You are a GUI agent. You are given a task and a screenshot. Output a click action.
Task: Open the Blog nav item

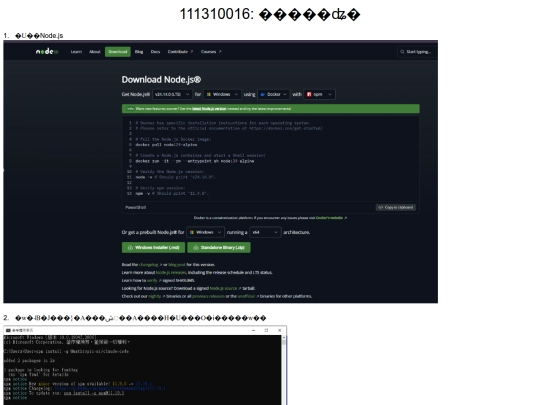(x=139, y=52)
